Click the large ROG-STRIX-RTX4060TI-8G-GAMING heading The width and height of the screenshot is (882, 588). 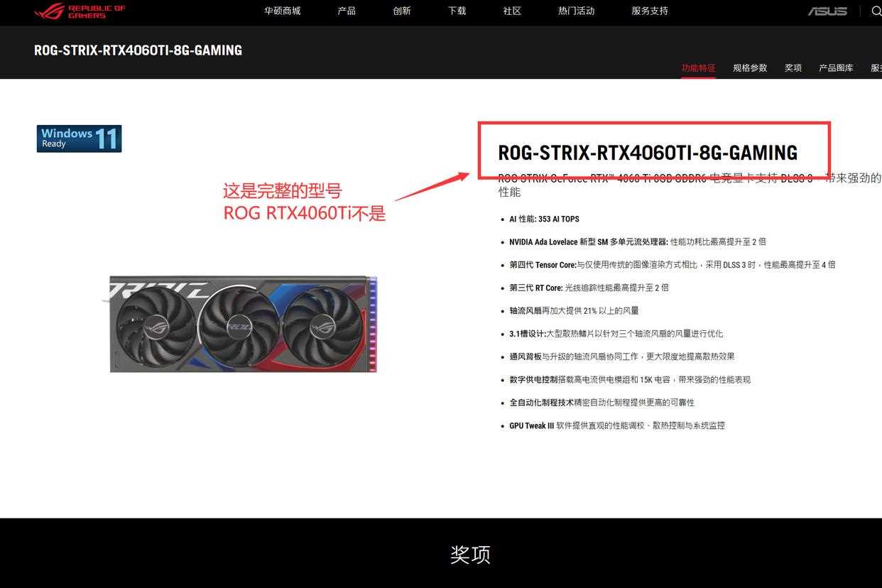[648, 153]
